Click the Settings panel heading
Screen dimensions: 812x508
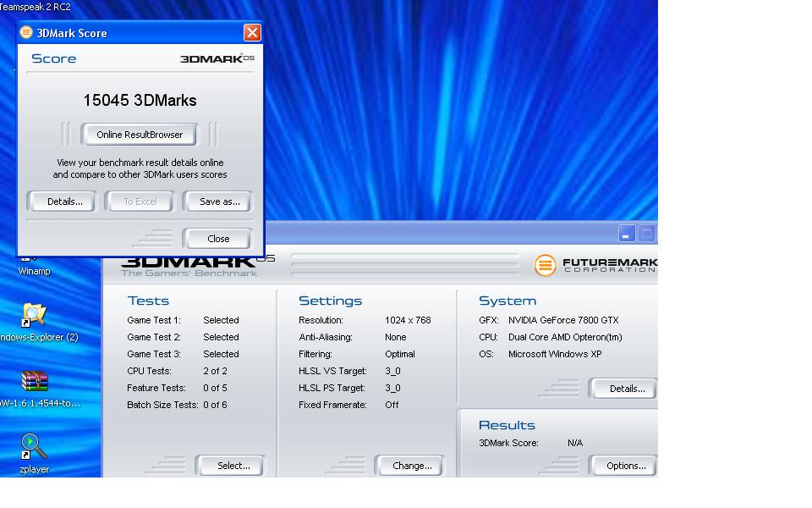(331, 301)
